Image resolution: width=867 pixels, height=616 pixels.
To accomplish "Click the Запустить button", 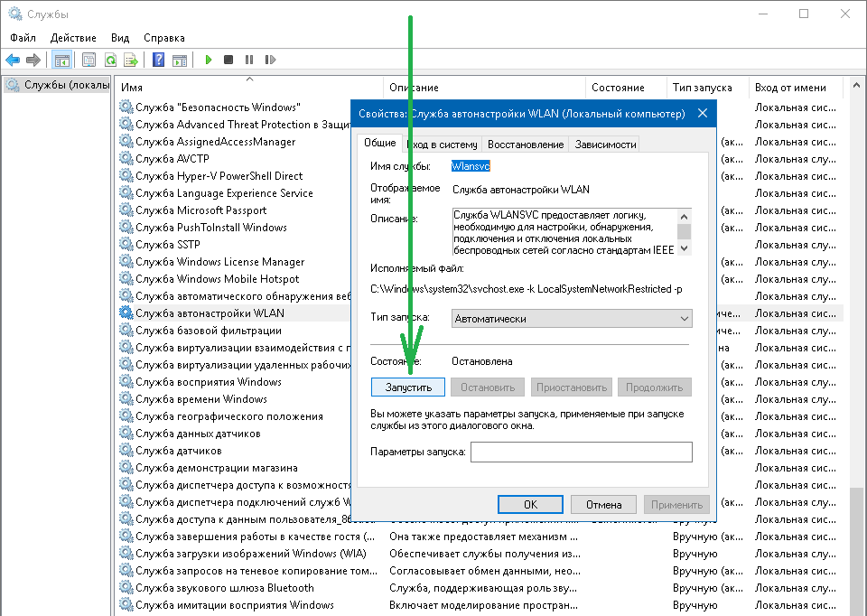I will (x=408, y=387).
